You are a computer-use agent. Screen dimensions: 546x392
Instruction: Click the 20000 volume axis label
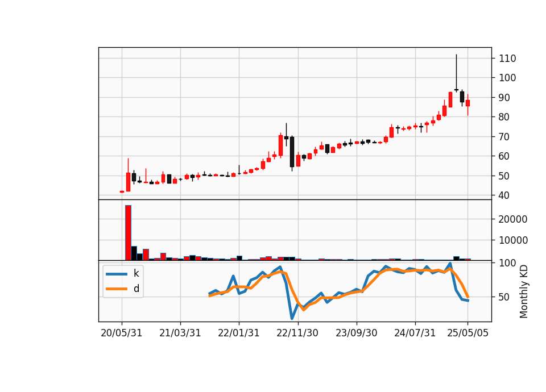coord(513,219)
